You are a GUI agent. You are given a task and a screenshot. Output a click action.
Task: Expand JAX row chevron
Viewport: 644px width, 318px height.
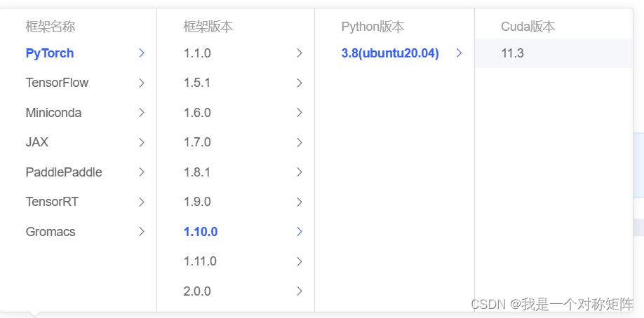click(142, 142)
